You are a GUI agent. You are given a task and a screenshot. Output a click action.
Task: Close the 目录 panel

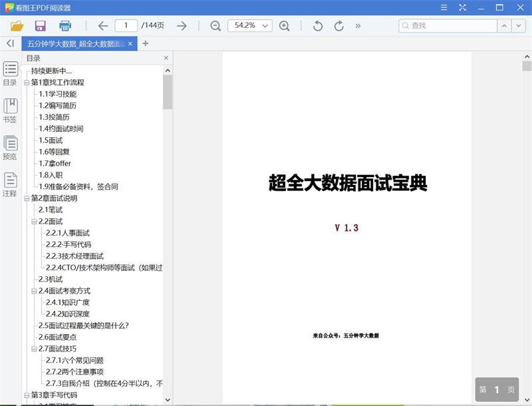166,58
